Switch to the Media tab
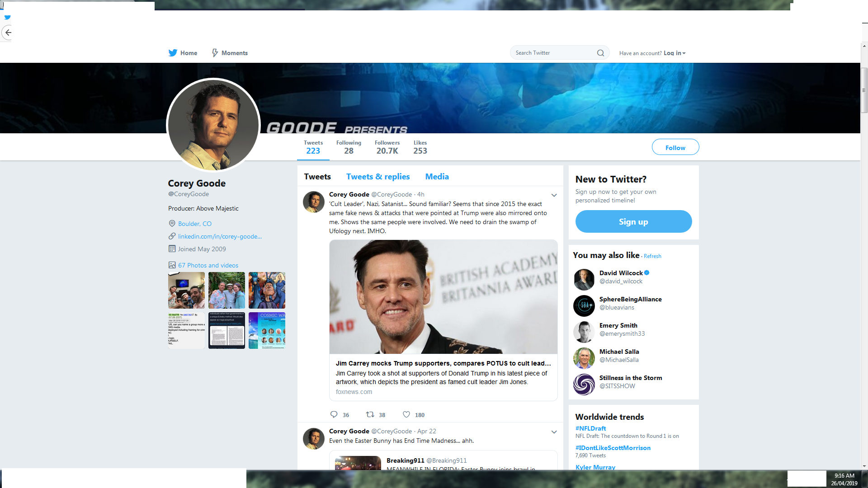 pyautogui.click(x=437, y=177)
